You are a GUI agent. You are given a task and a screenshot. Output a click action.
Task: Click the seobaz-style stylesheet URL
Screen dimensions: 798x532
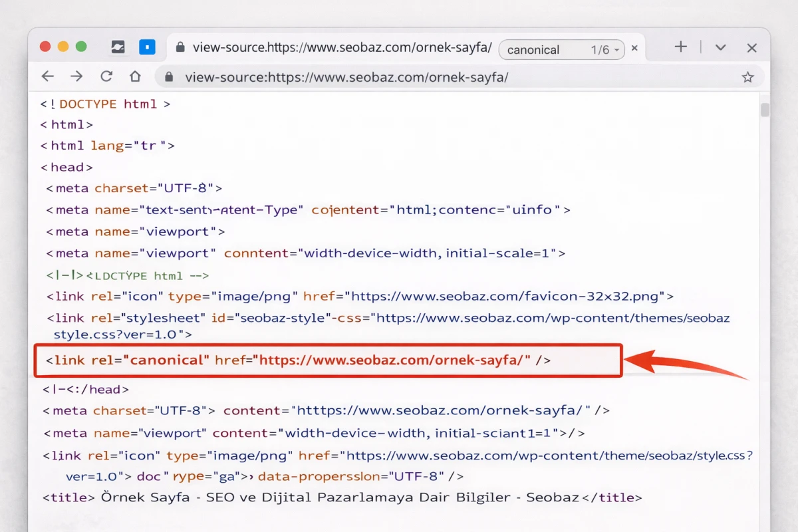(x=552, y=318)
